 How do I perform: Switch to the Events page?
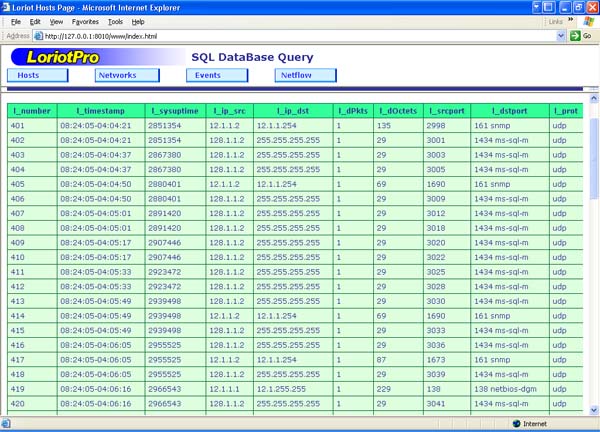coord(216,75)
